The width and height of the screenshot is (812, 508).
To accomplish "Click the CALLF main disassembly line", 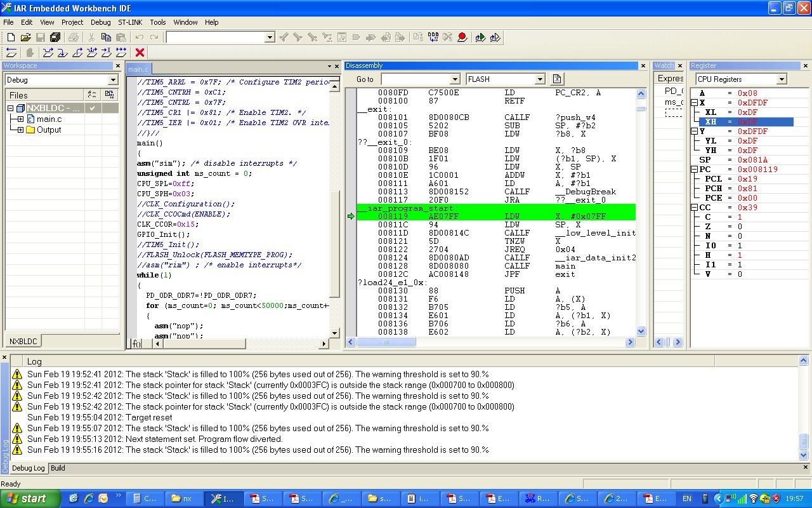I will tap(496, 266).
